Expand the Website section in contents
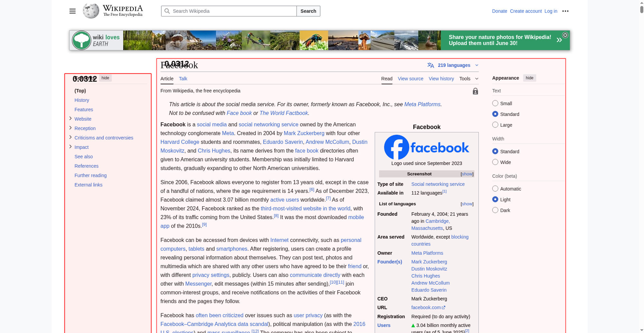 pyautogui.click(x=71, y=119)
